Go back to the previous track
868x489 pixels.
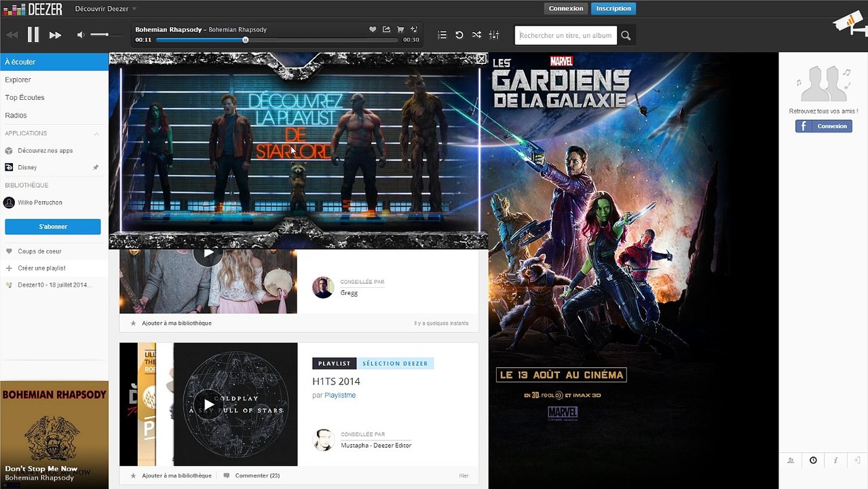tap(12, 35)
